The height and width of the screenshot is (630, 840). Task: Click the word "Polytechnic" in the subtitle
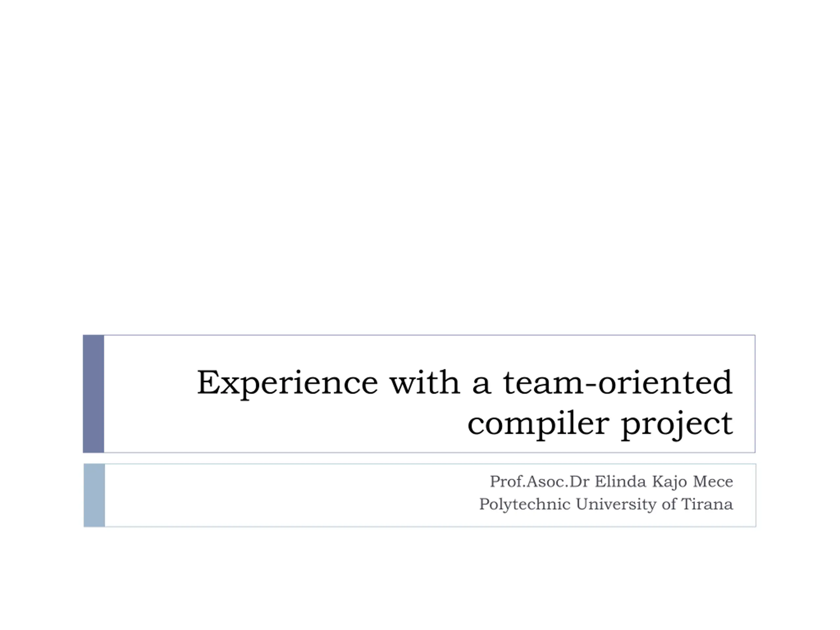tap(525, 505)
